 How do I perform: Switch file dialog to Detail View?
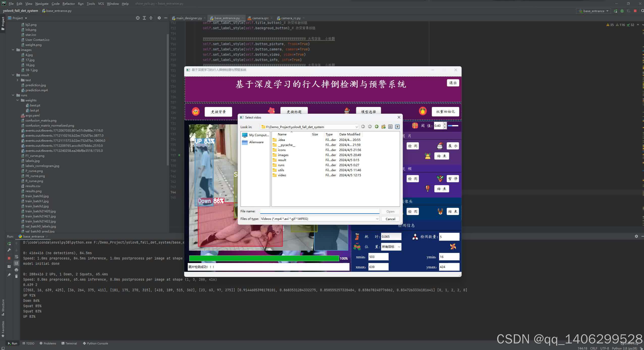tap(397, 127)
